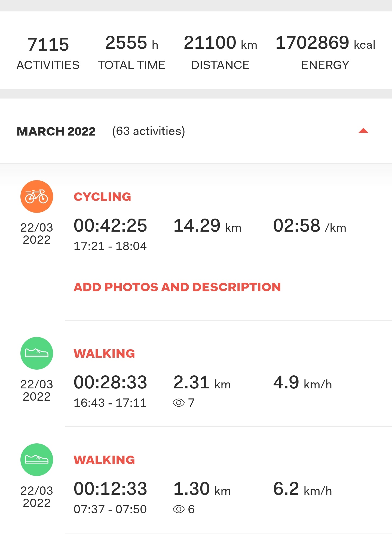392x537 pixels.
Task: Select the 7115 ACTIVITIES total stat
Action: pyautogui.click(x=48, y=53)
